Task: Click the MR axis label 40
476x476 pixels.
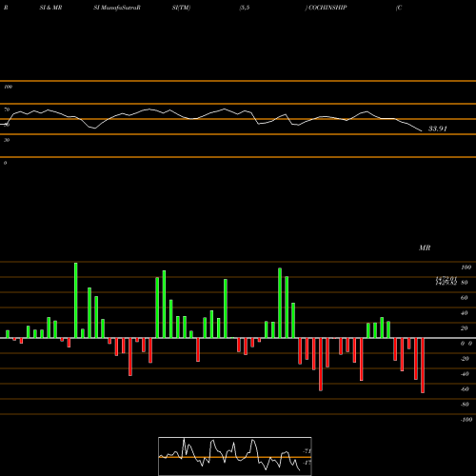Action: pyautogui.click(x=464, y=313)
